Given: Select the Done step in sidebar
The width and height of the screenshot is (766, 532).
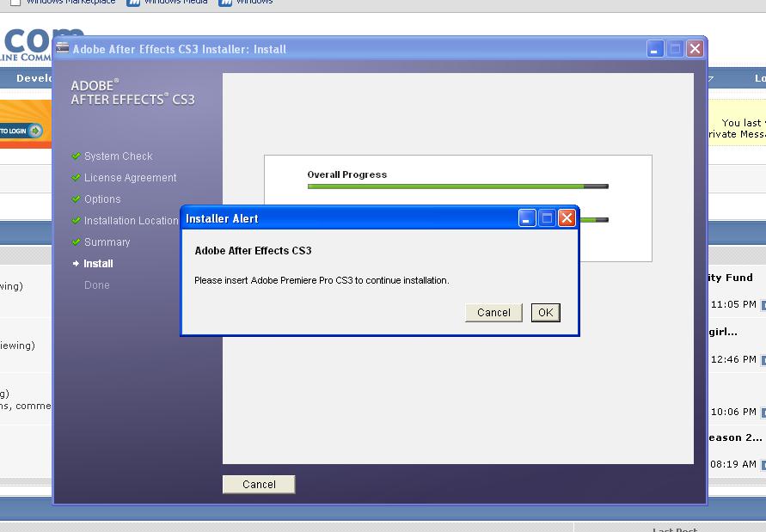Looking at the screenshot, I should 97,285.
